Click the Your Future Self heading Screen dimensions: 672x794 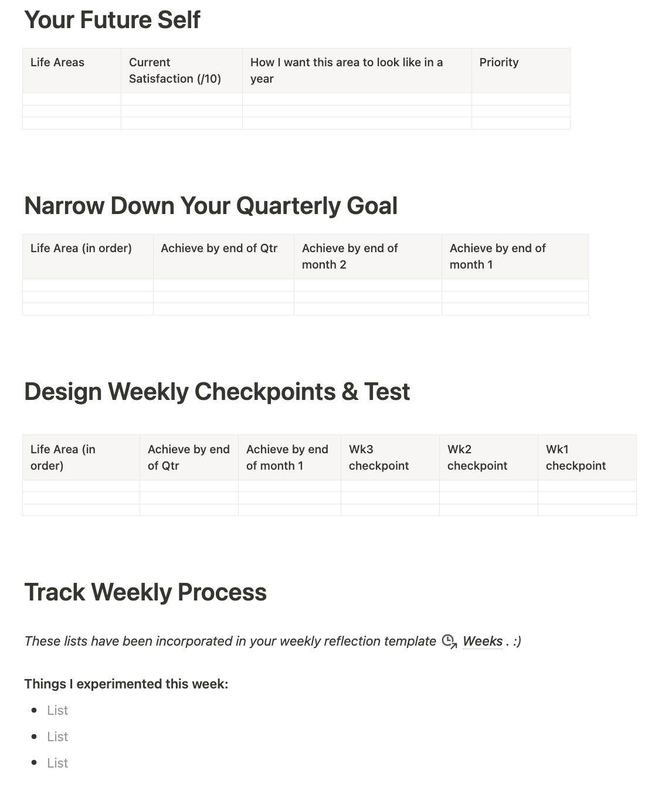coord(112,20)
